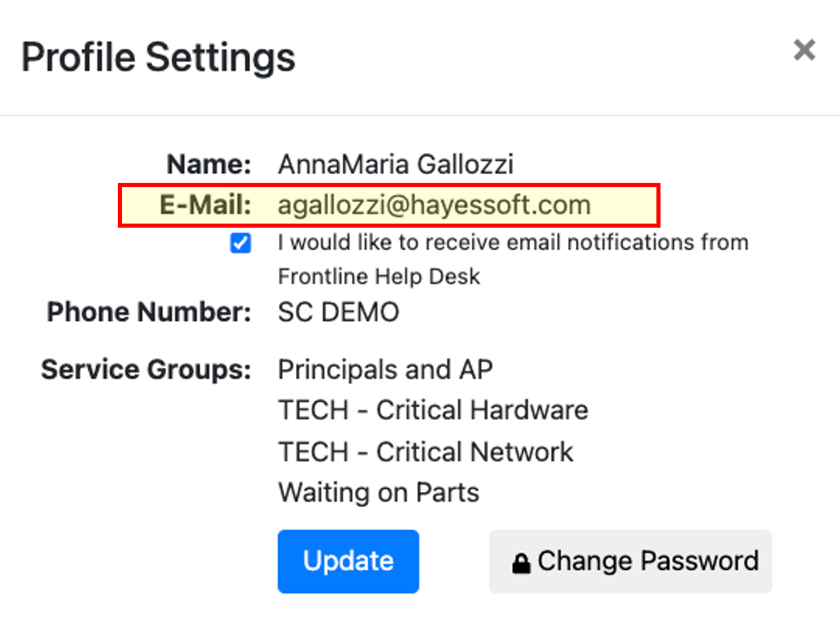The image size is (840, 618).
Task: Click the E-Mail field label
Action: click(206, 204)
